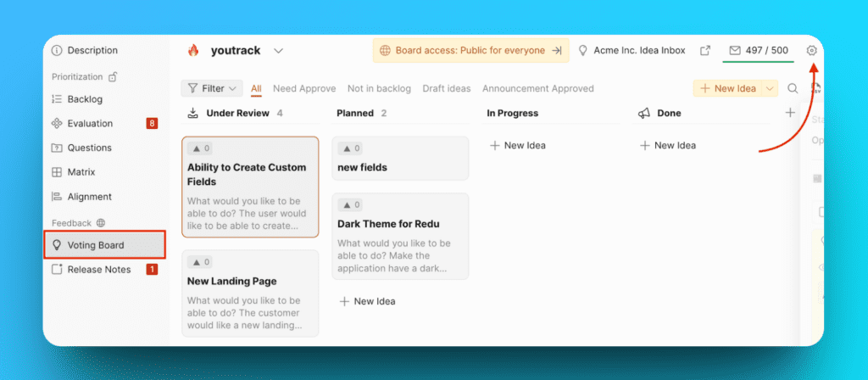868x380 pixels.
Task: Upvote the Ability to Create Custom Fields idea
Action: pos(200,148)
